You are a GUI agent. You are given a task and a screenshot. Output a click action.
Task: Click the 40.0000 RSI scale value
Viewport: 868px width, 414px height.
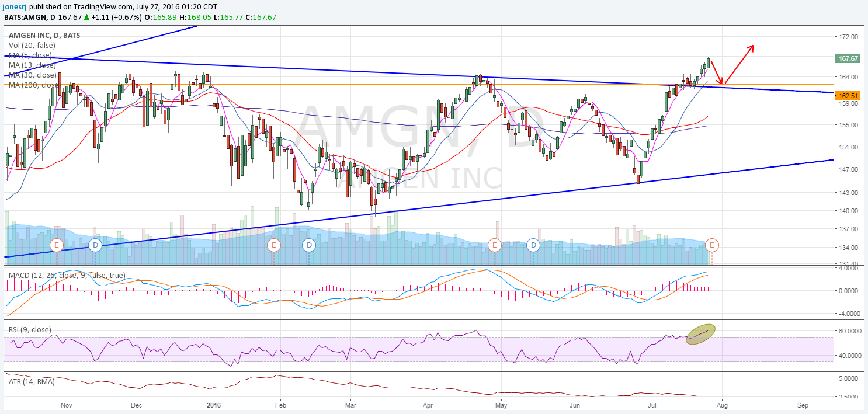point(850,355)
